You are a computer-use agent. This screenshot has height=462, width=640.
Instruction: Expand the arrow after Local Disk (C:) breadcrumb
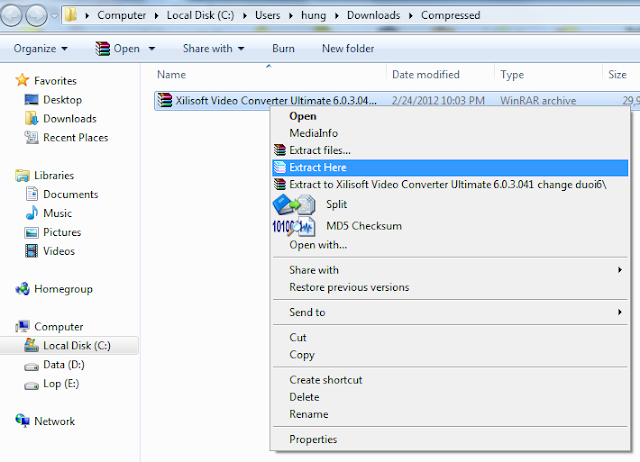(x=245, y=16)
